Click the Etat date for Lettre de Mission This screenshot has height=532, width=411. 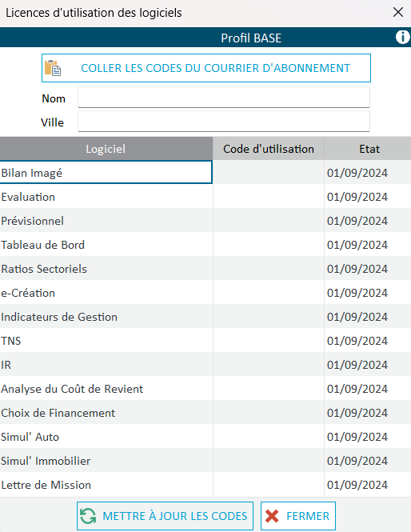tap(357, 485)
